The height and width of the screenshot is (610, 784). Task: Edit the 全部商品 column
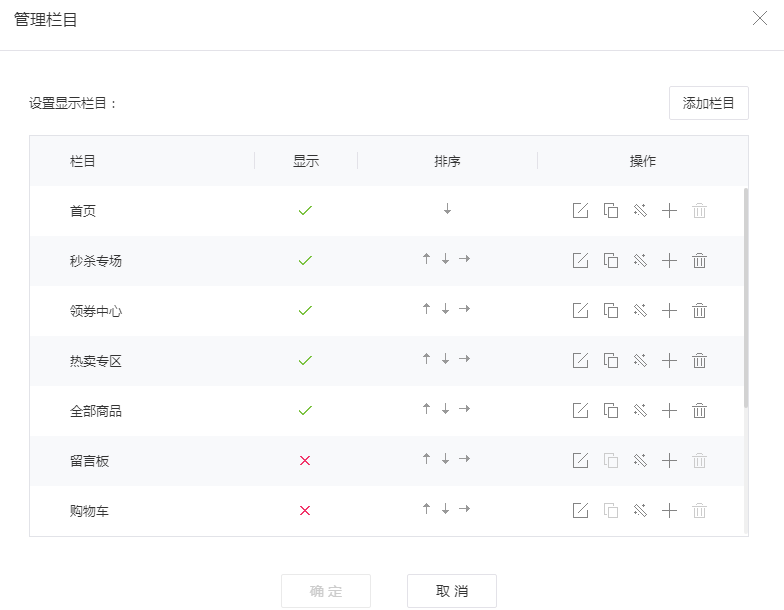coord(580,410)
